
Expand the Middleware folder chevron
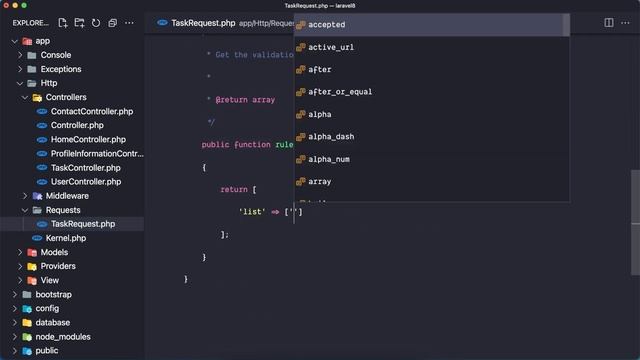click(x=25, y=196)
